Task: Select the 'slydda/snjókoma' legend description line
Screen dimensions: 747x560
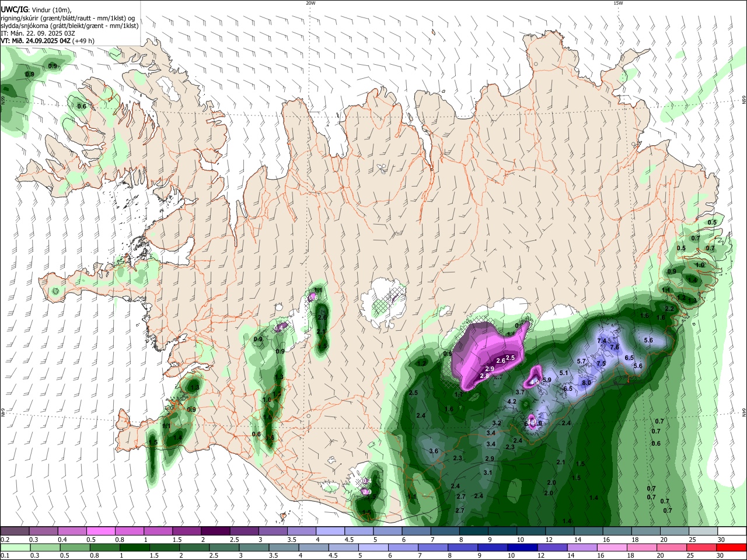Action: 69,26
